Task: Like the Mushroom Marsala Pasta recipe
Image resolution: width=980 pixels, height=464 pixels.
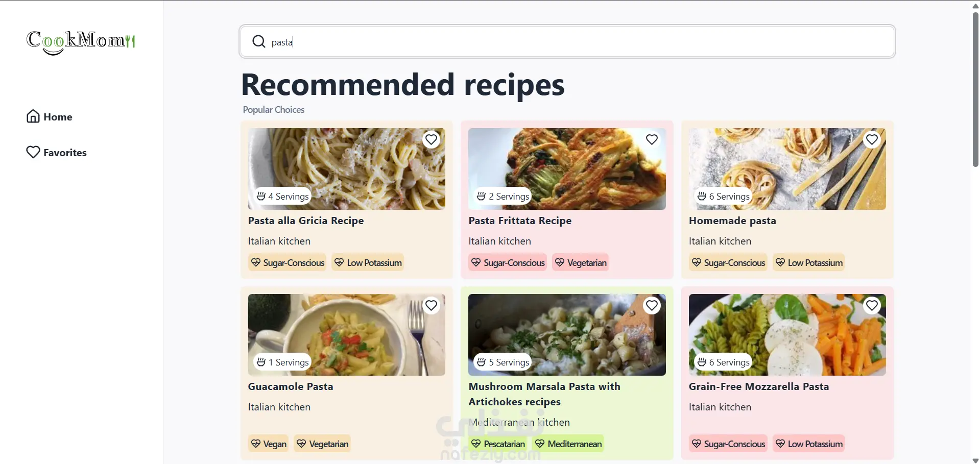Action: click(x=652, y=305)
